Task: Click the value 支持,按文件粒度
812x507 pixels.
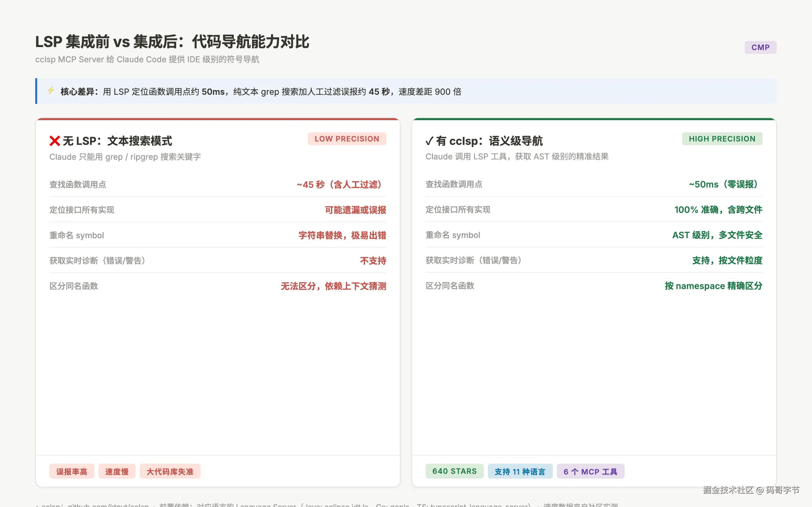Action: pyautogui.click(x=727, y=260)
